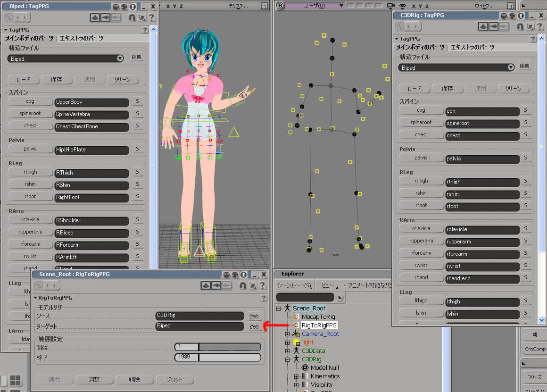The width and height of the screenshot is (547, 392).
Task: Expand the Camera_Root tree node
Action: [288, 334]
